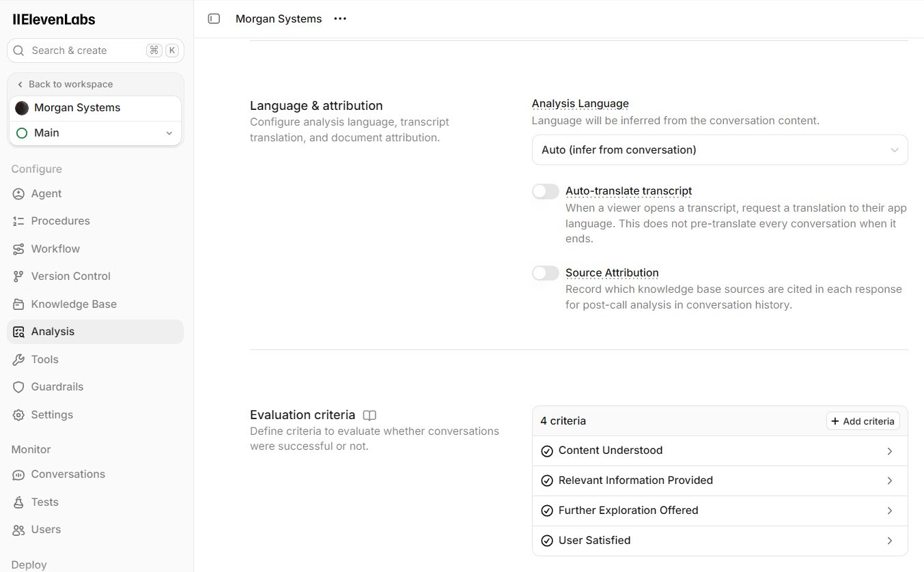Open the evaluation criteria documentation book icon
The width and height of the screenshot is (924, 572).
pos(369,415)
